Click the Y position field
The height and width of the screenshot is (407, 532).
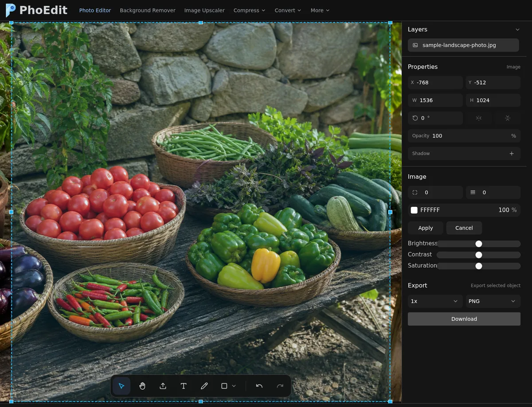493,83
